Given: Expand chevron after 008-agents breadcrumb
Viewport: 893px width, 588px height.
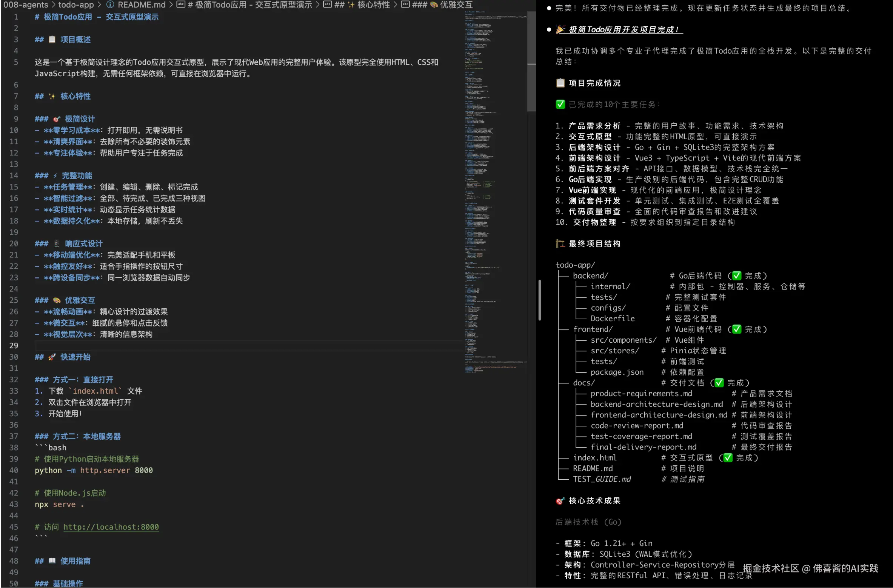Looking at the screenshot, I should [53, 5].
